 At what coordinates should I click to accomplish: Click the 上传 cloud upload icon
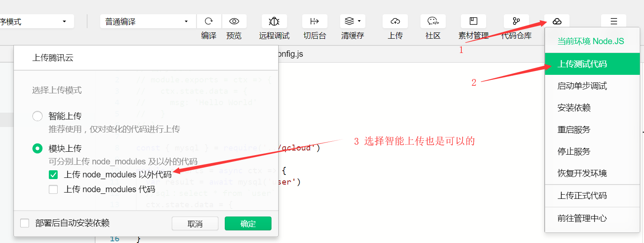[x=395, y=21]
